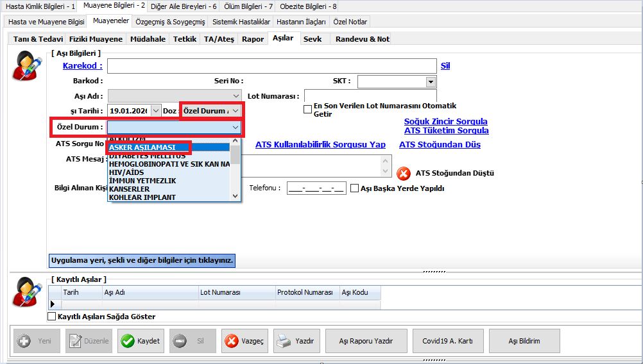The height and width of the screenshot is (364, 643).
Task: Click the red X Vazgeç icon
Action: click(x=232, y=341)
